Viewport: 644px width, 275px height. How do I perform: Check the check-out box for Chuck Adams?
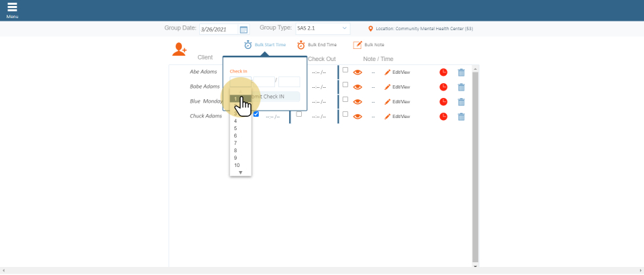click(299, 114)
